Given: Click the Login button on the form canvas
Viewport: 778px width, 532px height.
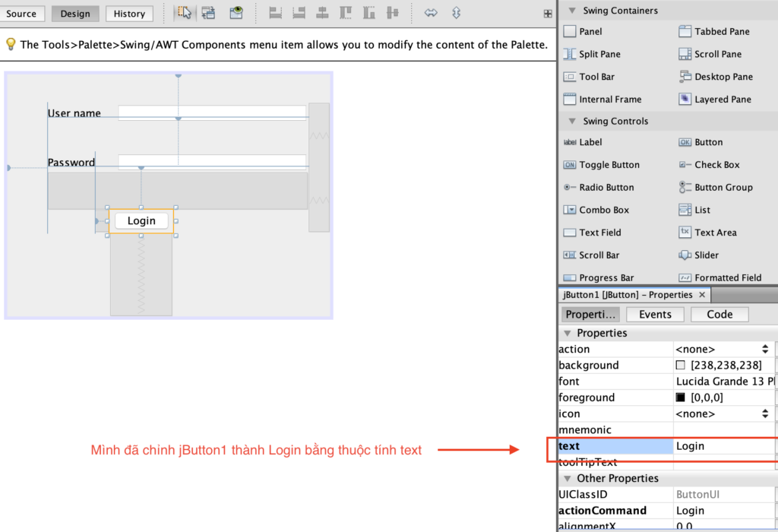Looking at the screenshot, I should (x=141, y=220).
